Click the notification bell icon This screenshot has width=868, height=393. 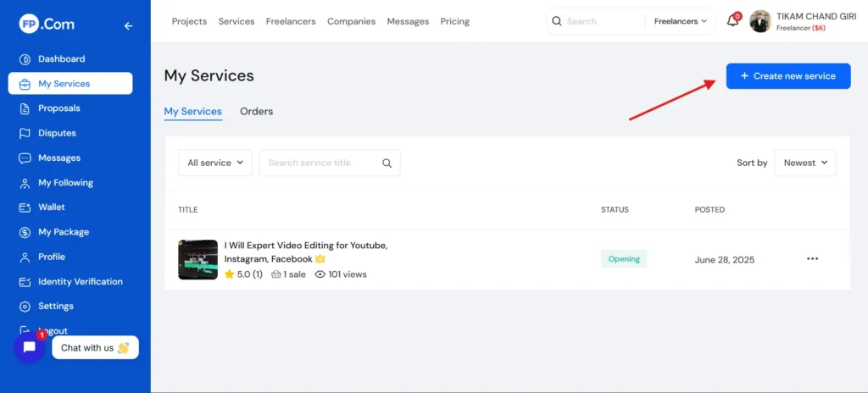click(733, 21)
